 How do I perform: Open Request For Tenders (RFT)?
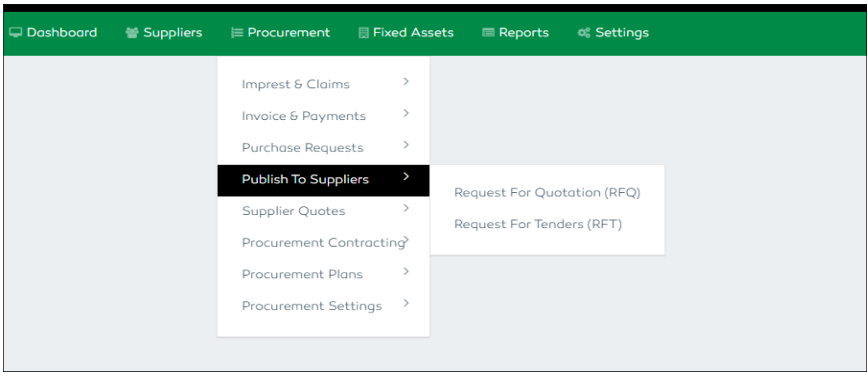(x=539, y=224)
